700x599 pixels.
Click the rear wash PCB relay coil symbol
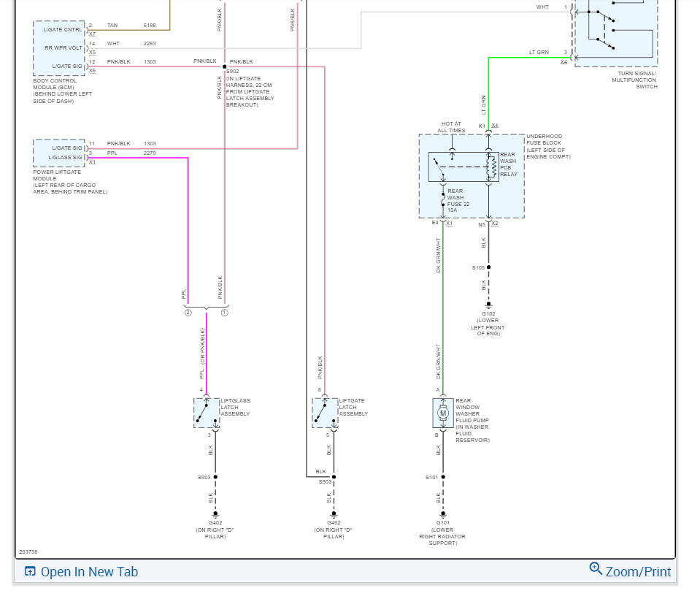coord(493,167)
